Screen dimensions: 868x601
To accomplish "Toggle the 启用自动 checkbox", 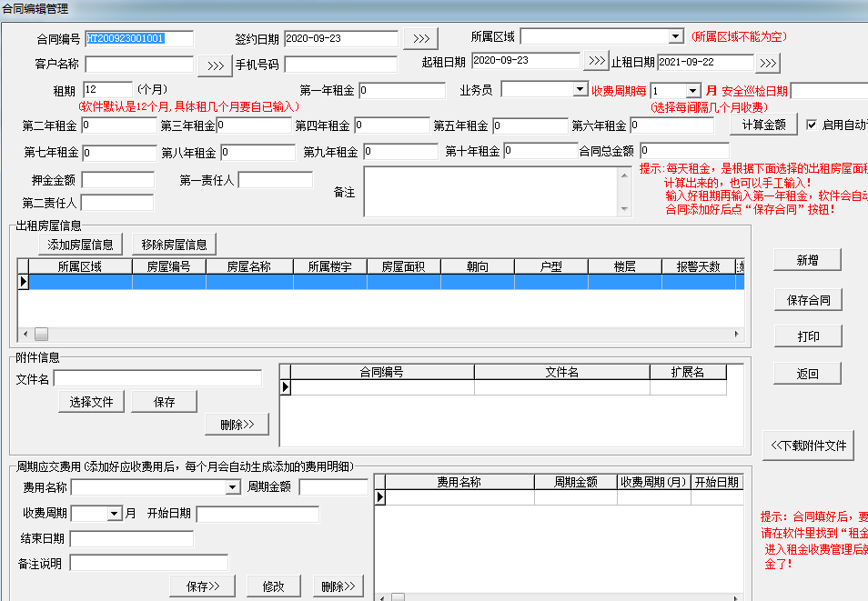I will coord(812,125).
